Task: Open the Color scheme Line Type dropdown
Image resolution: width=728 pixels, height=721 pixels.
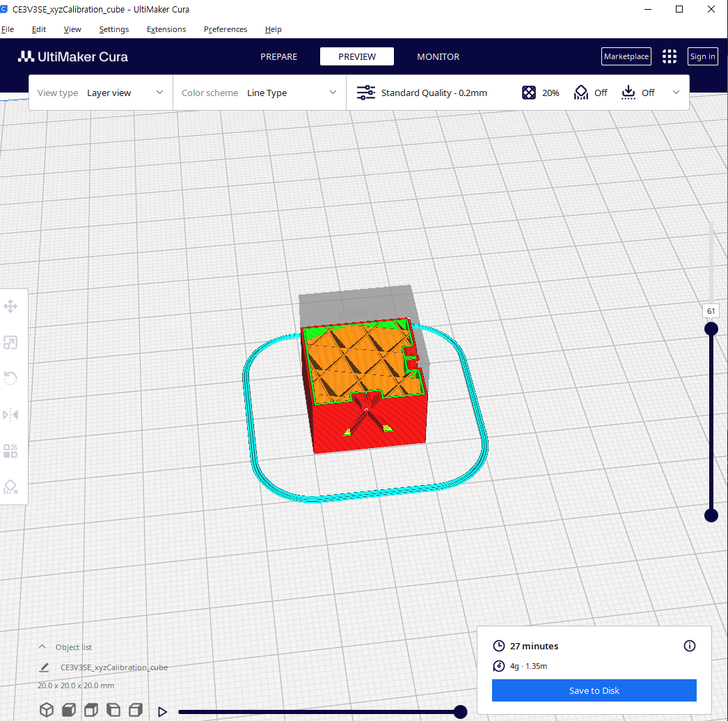Action: [x=260, y=93]
